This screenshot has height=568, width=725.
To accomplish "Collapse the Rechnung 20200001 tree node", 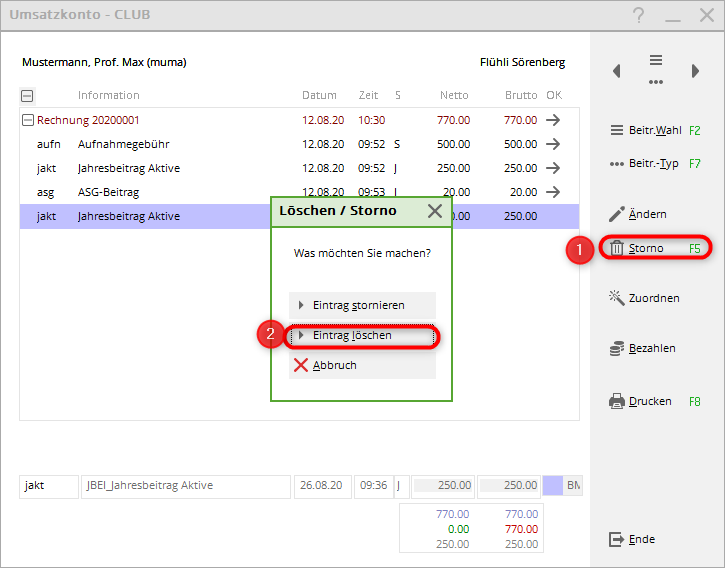I will [x=27, y=120].
